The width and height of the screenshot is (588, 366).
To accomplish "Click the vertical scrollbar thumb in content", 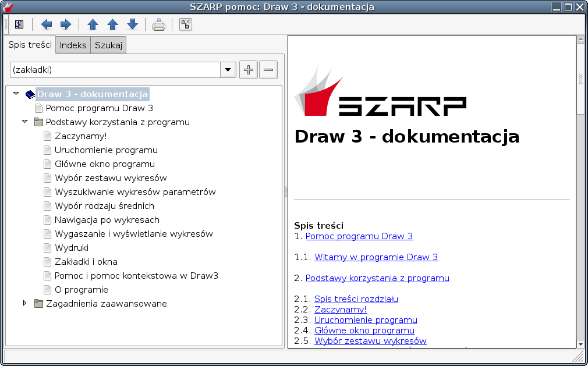I will [581, 79].
